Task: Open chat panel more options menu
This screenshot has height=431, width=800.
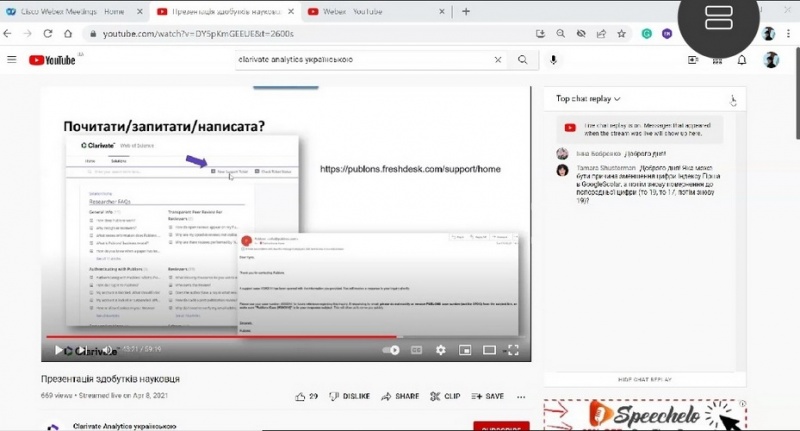Action: (x=733, y=99)
